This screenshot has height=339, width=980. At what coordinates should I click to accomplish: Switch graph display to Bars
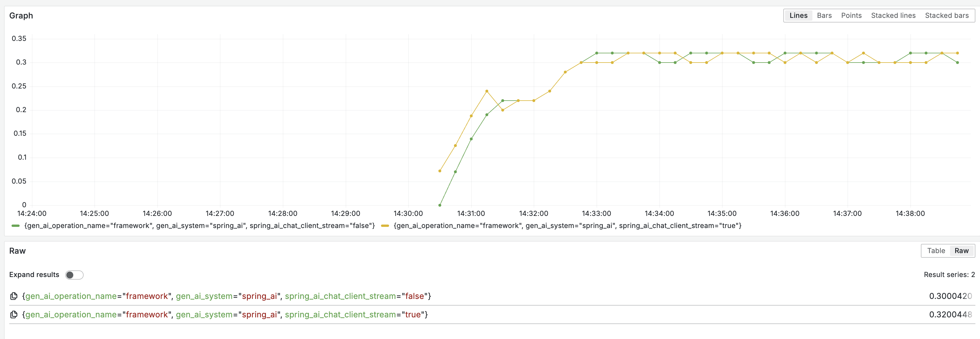[x=824, y=16]
